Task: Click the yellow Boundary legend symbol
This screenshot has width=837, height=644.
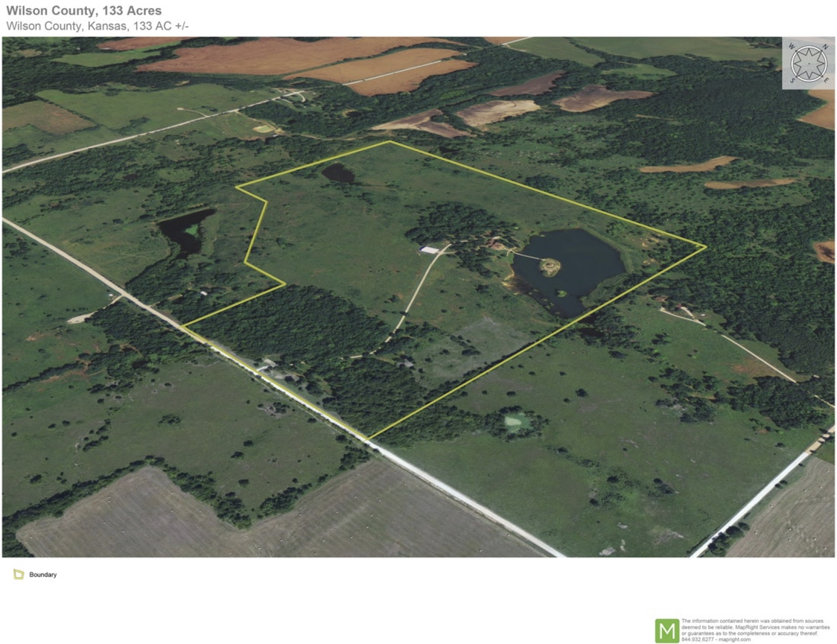Action: click(19, 574)
